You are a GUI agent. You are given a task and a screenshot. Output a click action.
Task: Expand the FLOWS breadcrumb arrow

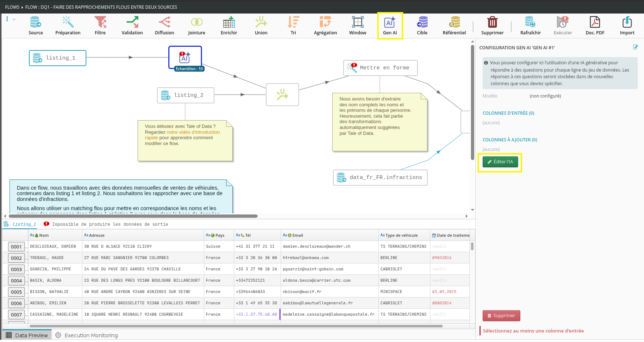(22, 7)
